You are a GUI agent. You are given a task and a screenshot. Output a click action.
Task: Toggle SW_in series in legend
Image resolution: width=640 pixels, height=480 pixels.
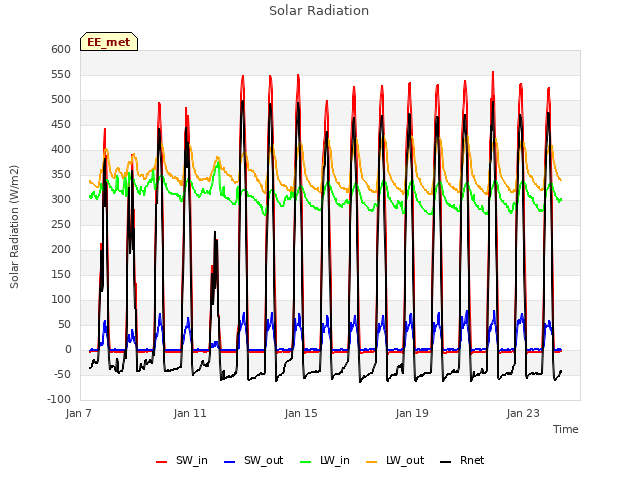point(182,460)
